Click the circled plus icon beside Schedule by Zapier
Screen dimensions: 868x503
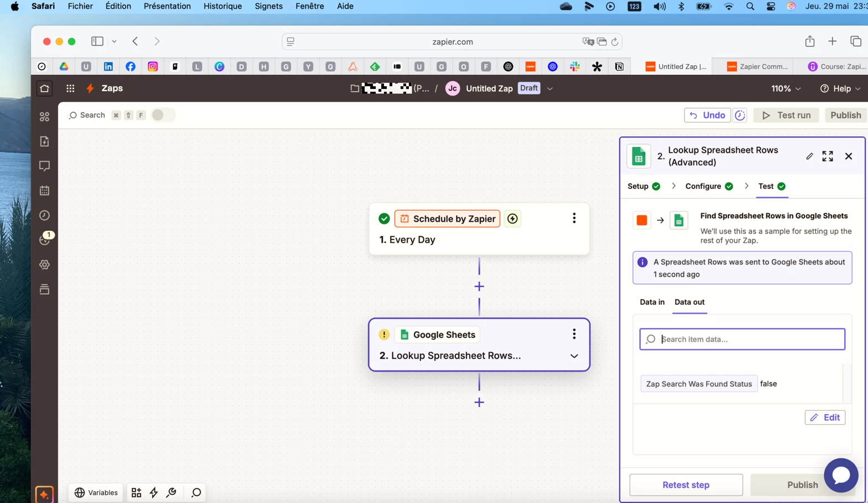[512, 219]
